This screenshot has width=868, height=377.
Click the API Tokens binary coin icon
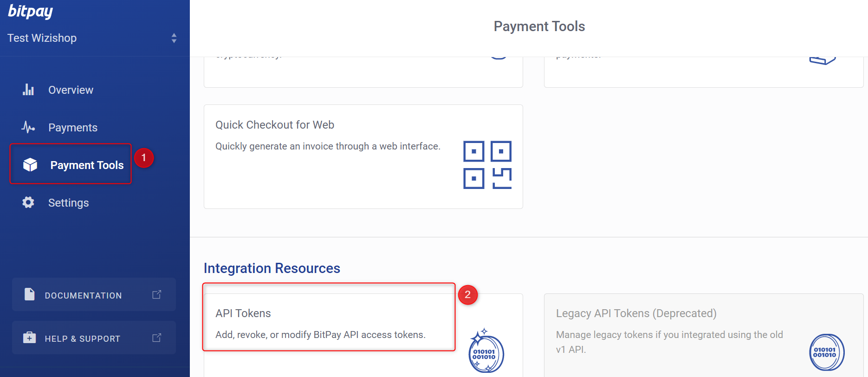tap(486, 351)
